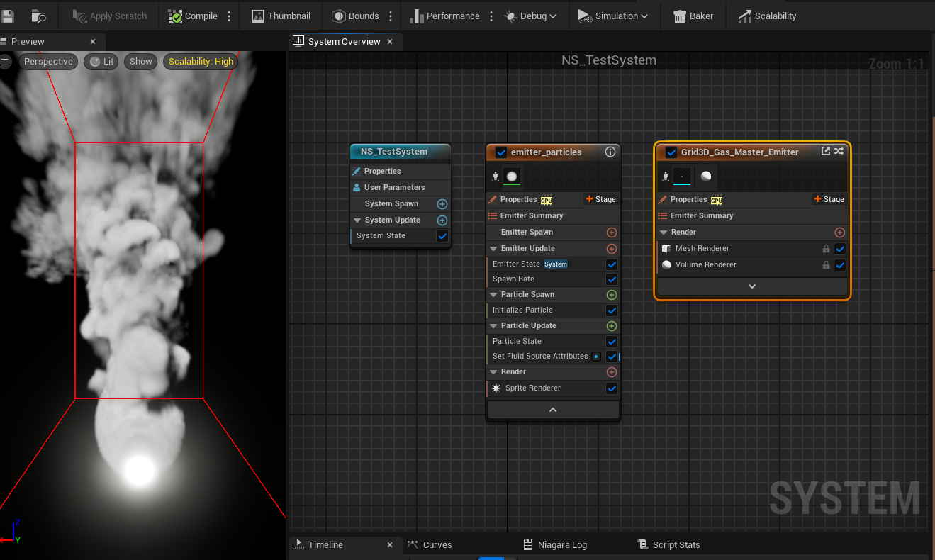Open the Simulation dropdown
The image size is (935, 560).
click(x=614, y=16)
